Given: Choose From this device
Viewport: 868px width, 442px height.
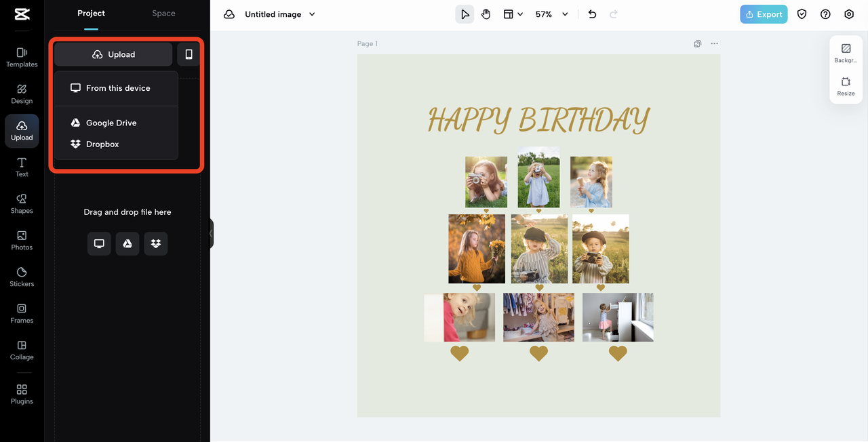Looking at the screenshot, I should (x=117, y=88).
